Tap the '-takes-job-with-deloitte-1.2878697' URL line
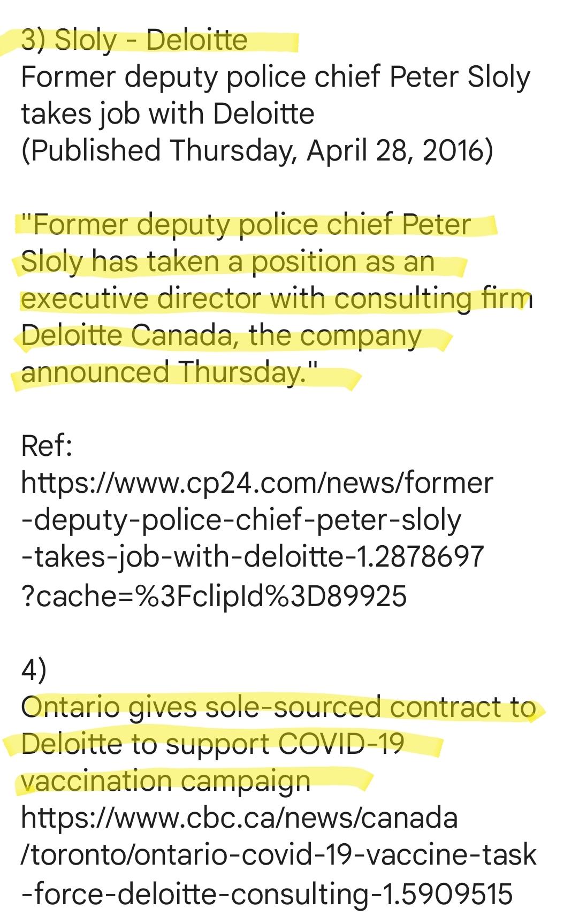The height and width of the screenshot is (924, 564). [x=252, y=557]
